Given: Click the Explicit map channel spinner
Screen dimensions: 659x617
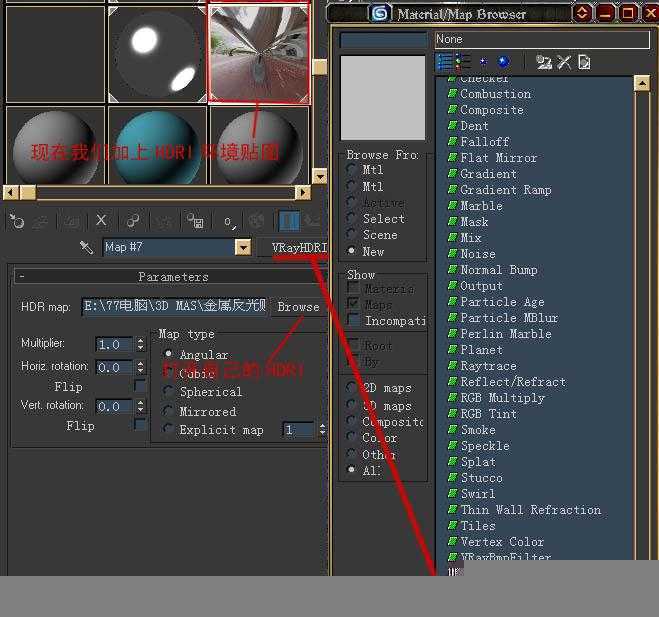Looking at the screenshot, I should click(x=322, y=429).
